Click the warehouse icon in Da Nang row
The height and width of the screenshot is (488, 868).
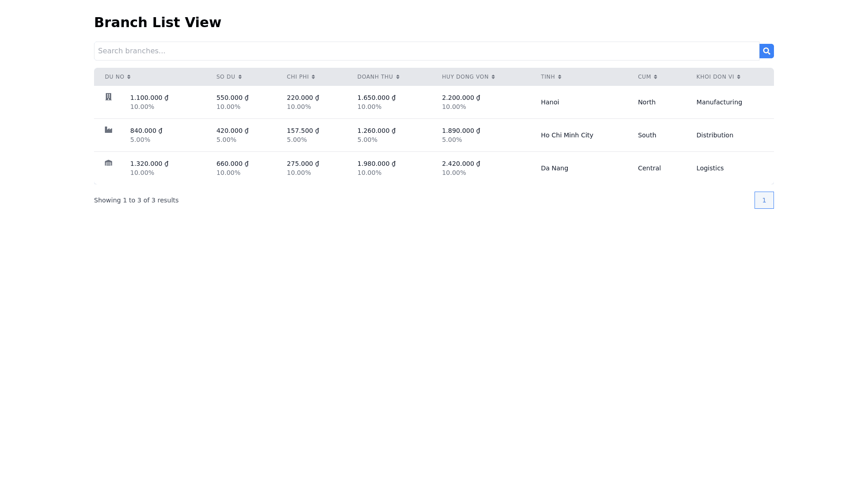[x=108, y=163]
